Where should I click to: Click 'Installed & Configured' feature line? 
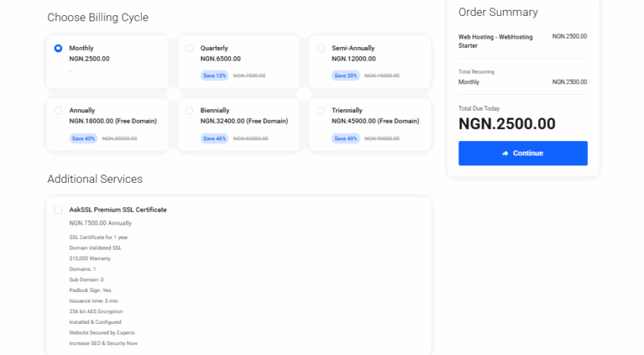pyautogui.click(x=95, y=322)
